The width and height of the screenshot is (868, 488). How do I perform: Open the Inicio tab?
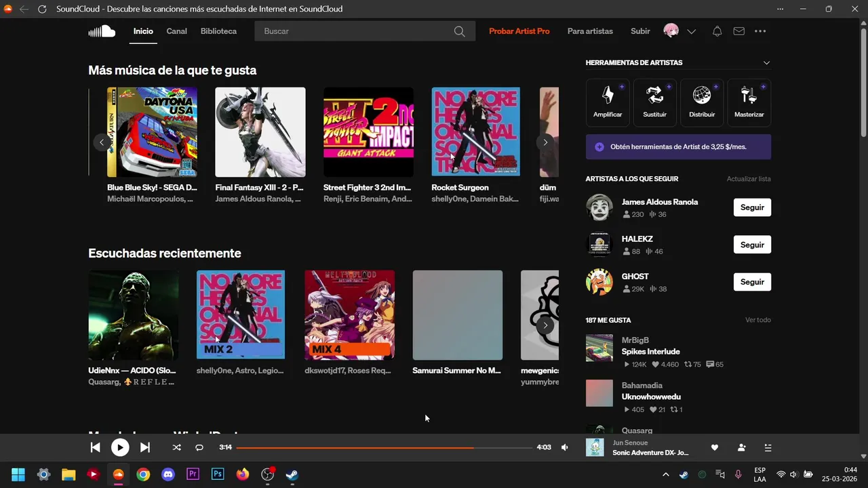coord(143,31)
